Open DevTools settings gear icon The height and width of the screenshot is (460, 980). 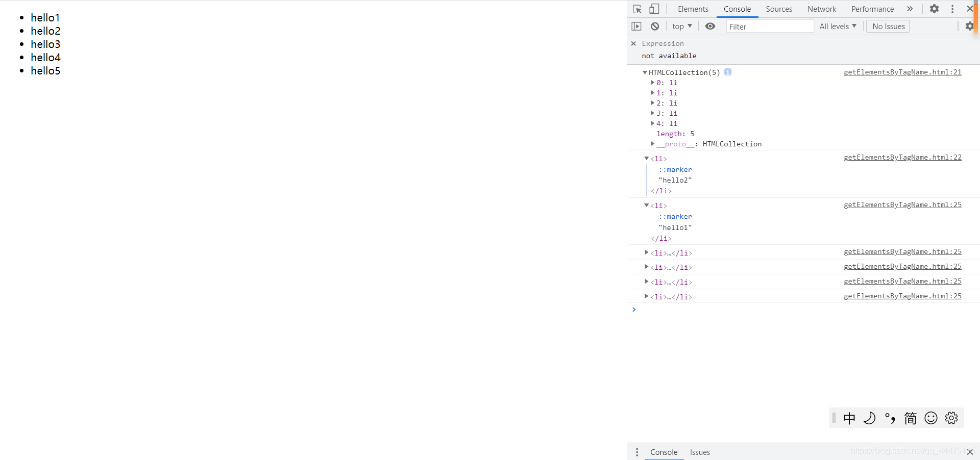934,9
